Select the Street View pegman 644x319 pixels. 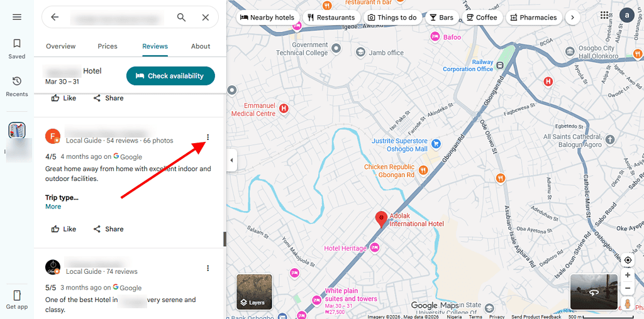coord(628,304)
